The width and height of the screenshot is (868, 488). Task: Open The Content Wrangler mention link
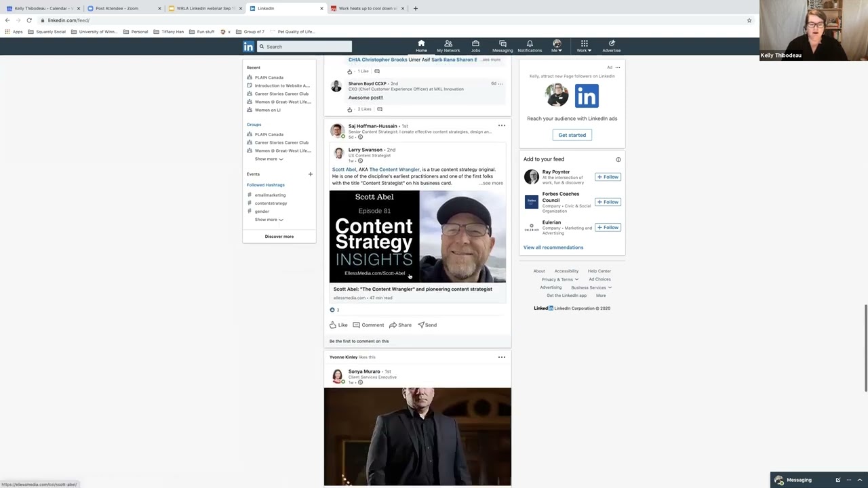pos(395,169)
